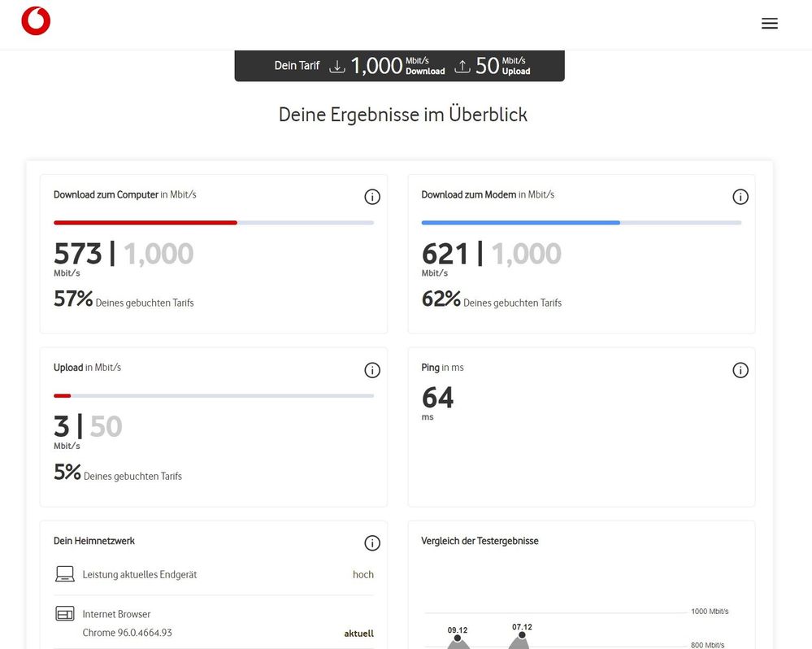
Task: Click the 50 Mbit/s Upload tariff value
Action: pyautogui.click(x=503, y=66)
